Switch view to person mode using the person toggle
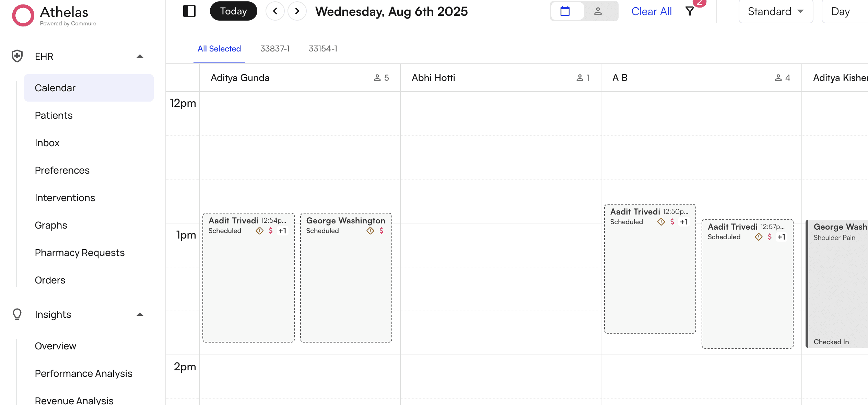The height and width of the screenshot is (405, 868). pos(597,11)
